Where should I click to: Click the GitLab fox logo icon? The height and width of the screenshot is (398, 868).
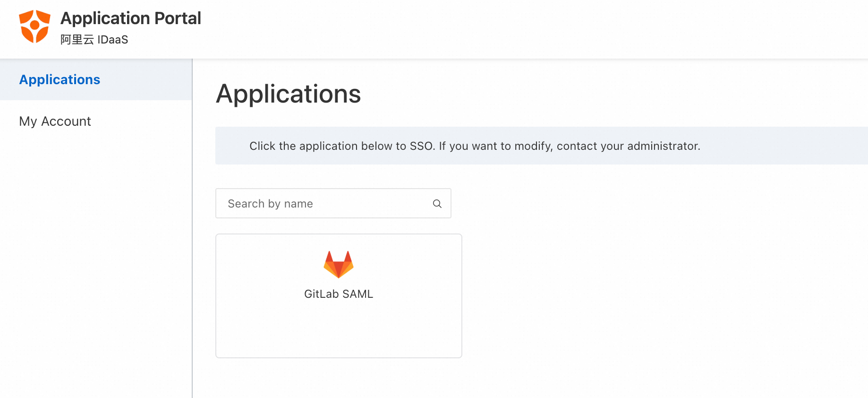click(339, 264)
